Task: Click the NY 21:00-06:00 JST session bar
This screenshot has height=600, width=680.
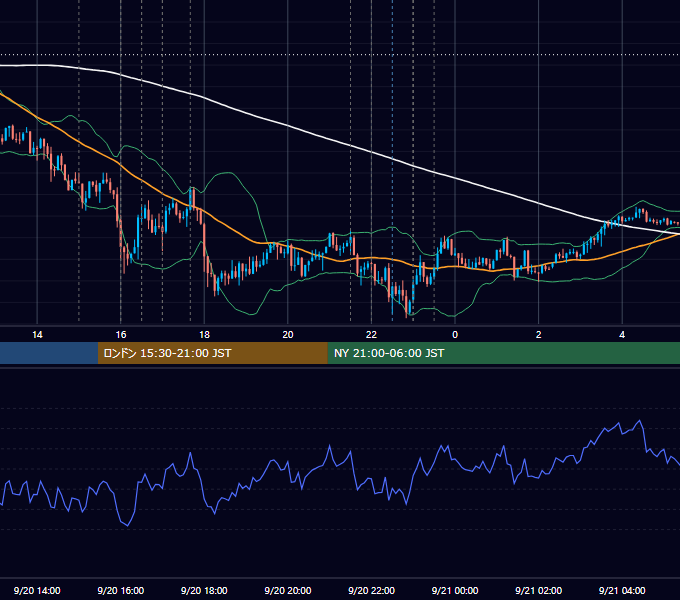Action: coord(503,353)
